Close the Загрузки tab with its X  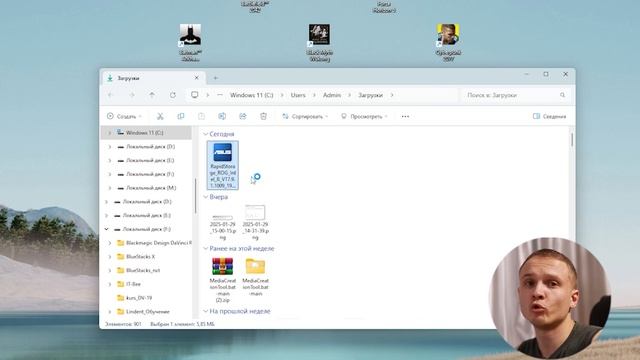tap(197, 78)
